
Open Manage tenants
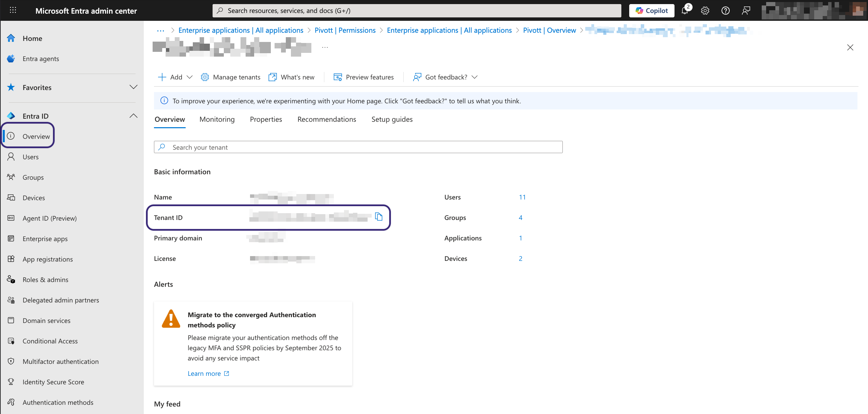[231, 77]
